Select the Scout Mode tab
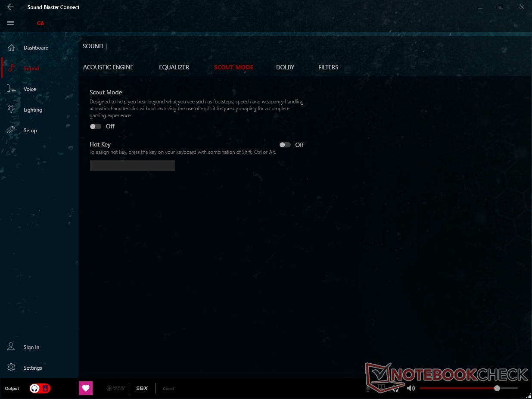This screenshot has width=532, height=399. (233, 67)
